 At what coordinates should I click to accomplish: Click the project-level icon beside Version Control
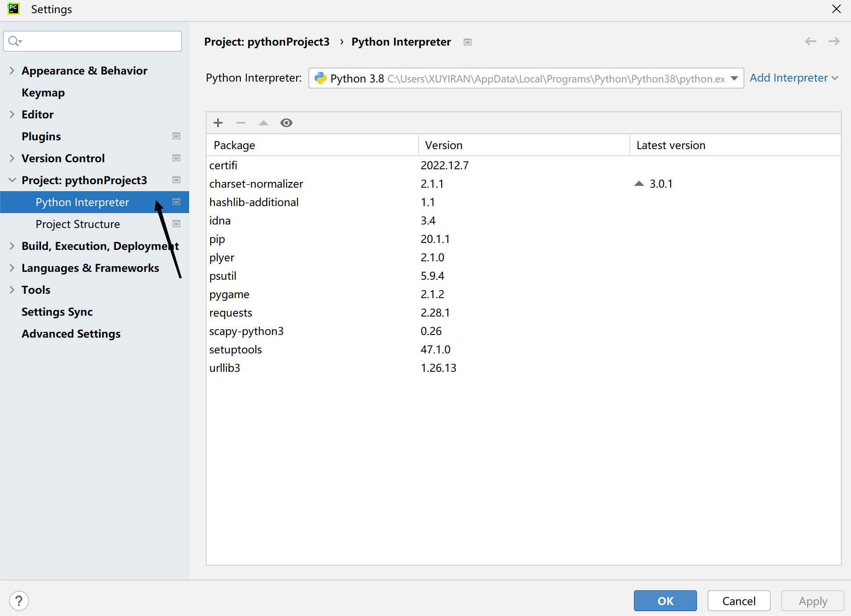176,158
